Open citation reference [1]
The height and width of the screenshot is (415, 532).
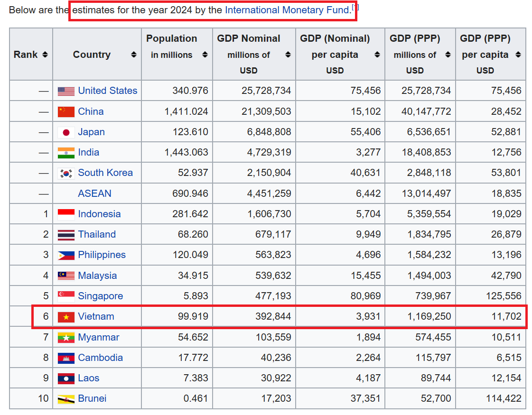pyautogui.click(x=355, y=7)
